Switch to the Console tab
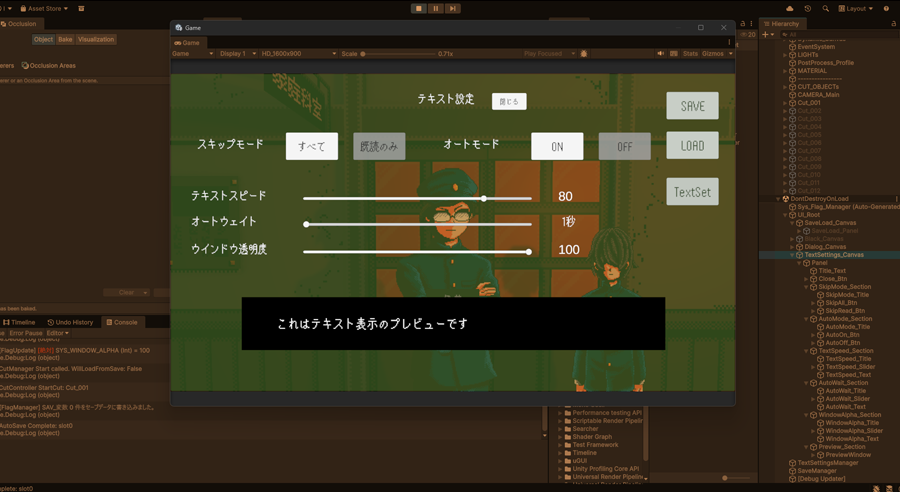Viewport: 900px width, 492px height. tap(122, 322)
